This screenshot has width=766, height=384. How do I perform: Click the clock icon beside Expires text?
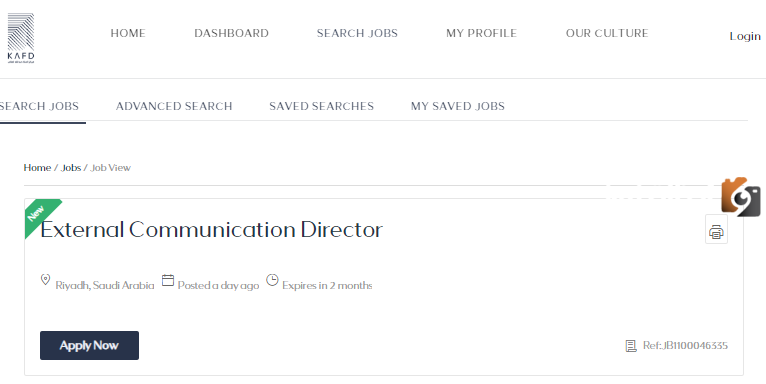tap(272, 280)
